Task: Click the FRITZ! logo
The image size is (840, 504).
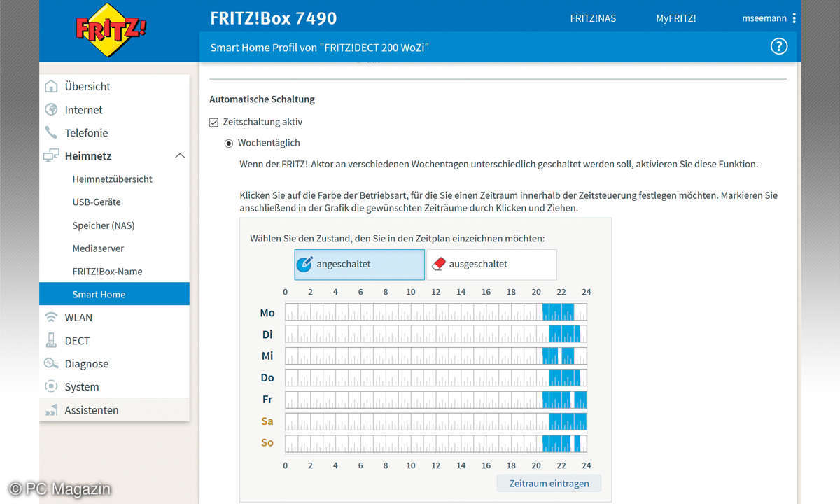Action: pos(111,30)
